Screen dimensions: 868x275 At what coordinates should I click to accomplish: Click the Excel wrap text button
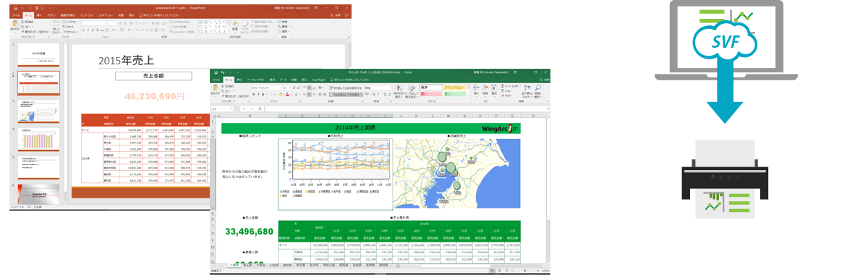click(x=346, y=88)
